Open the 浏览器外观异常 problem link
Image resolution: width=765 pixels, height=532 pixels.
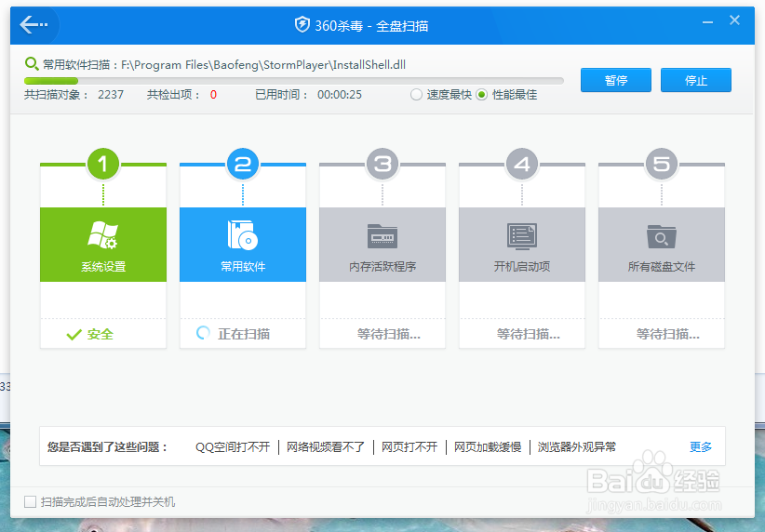pyautogui.click(x=577, y=446)
